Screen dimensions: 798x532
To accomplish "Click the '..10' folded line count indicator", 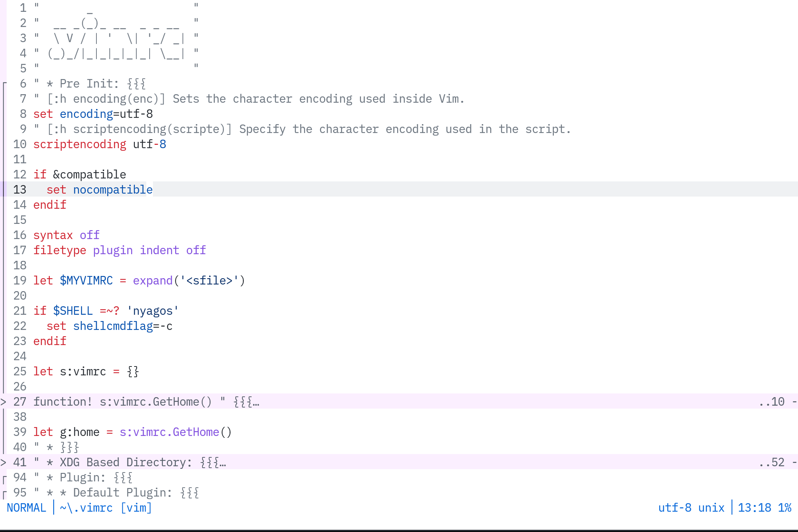I will (x=771, y=402).
